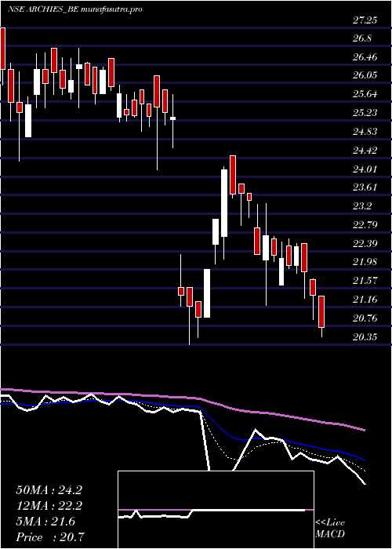The image size is (392, 549).
Task: Select the 25.23 axis value
Action: 365,113
